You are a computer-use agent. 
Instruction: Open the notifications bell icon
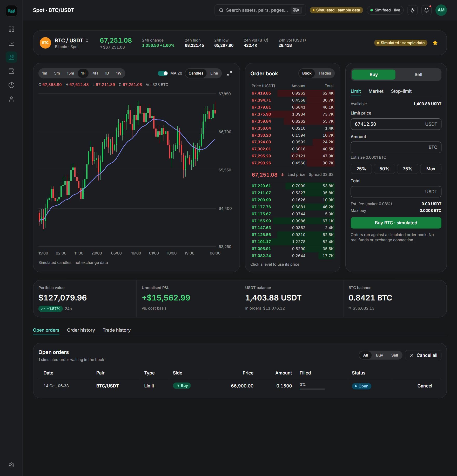427,10
